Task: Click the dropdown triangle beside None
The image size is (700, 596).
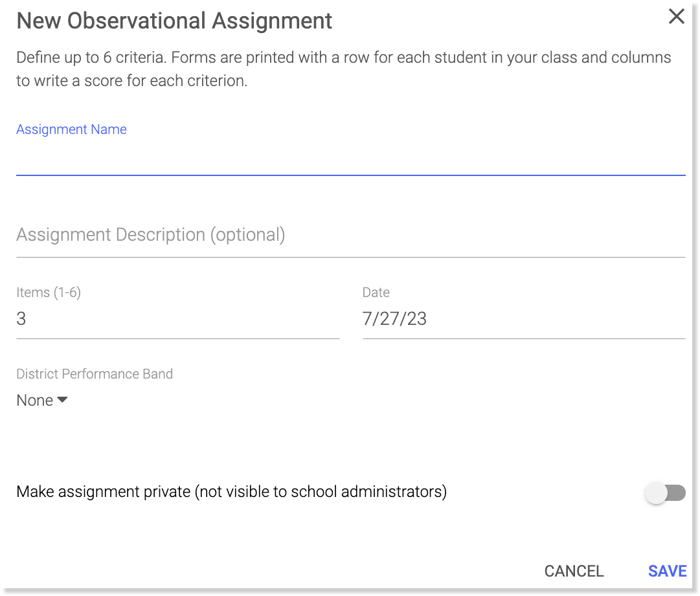Action: (x=62, y=400)
